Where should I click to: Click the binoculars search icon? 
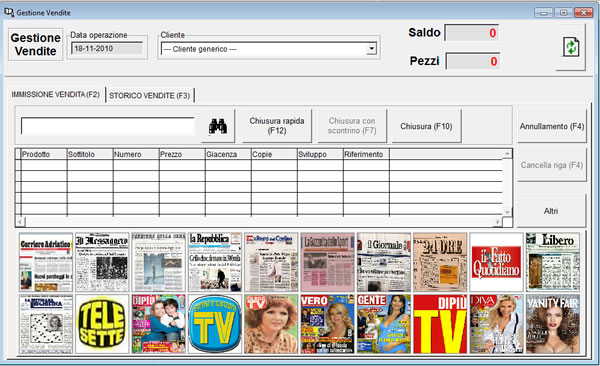tap(218, 126)
